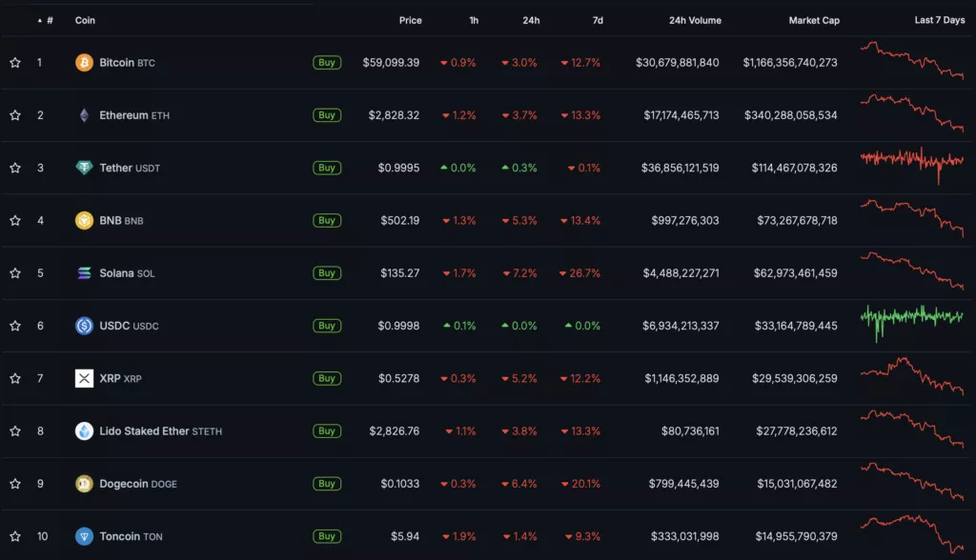The width and height of the screenshot is (976, 560).
Task: Click Buy button for BNB
Action: [x=327, y=220]
